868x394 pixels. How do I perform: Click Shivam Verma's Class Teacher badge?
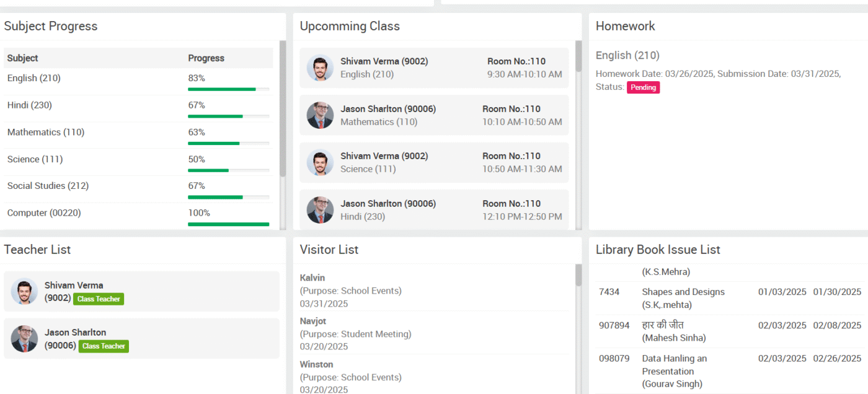(99, 299)
